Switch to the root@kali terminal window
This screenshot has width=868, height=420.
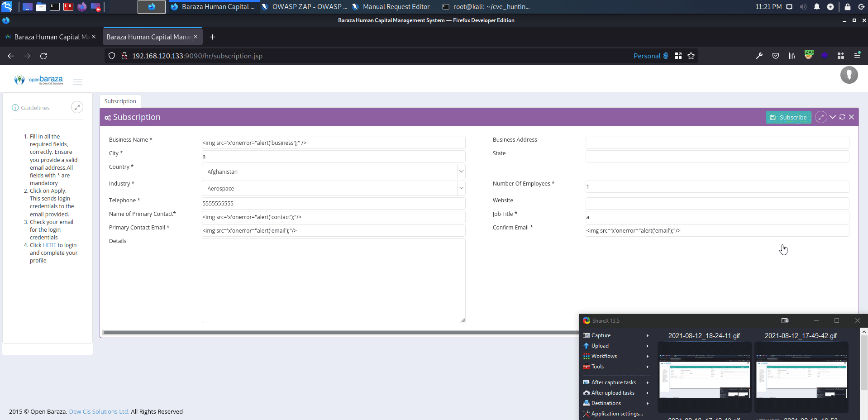[486, 7]
